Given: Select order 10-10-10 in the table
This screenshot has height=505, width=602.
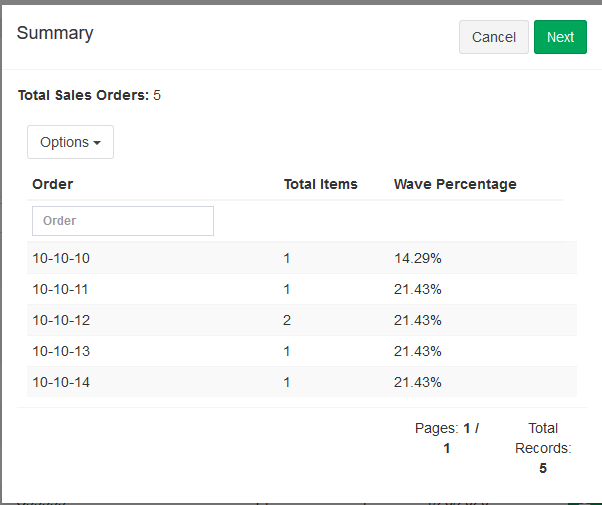Looking at the screenshot, I should (61, 258).
